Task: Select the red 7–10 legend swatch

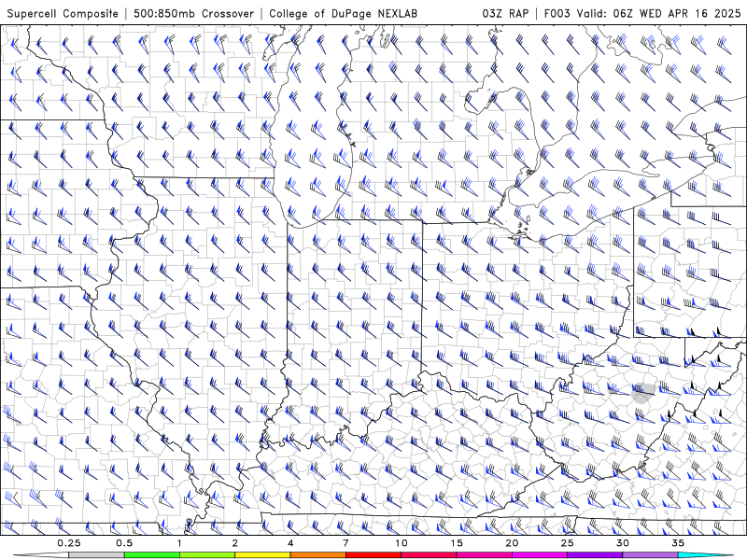Action: click(373, 555)
